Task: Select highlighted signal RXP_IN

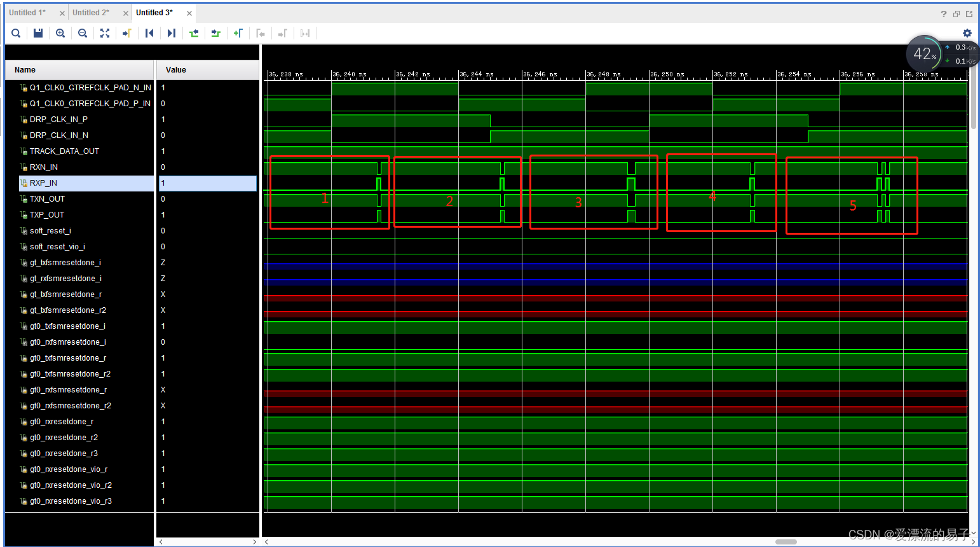Action: (86, 183)
